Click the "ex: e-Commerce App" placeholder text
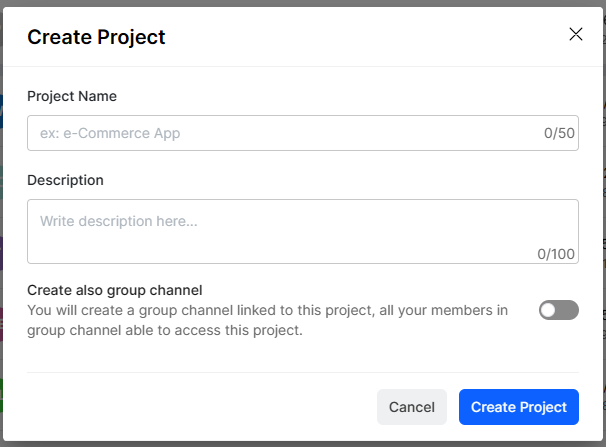This screenshot has width=606, height=447. pos(110,133)
